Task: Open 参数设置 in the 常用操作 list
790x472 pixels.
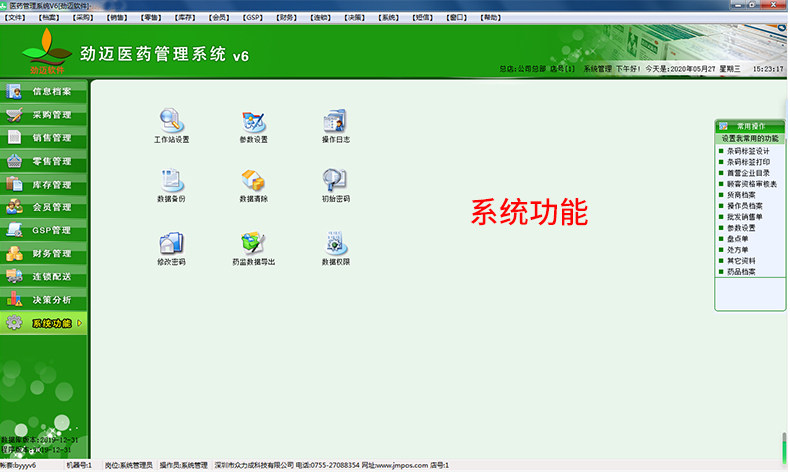Action: [741, 228]
